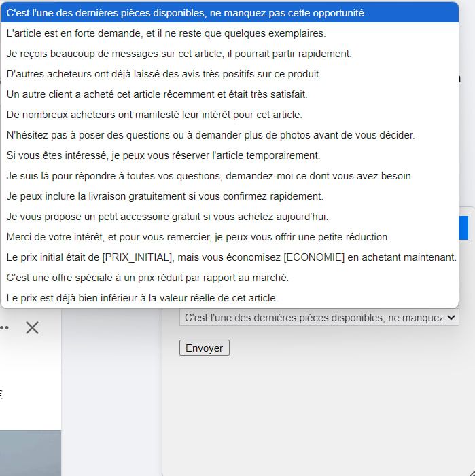Viewport: 475px width, 476px height.
Task: Select "Le prix est déjà bien inférieur" option
Action: pos(230,298)
